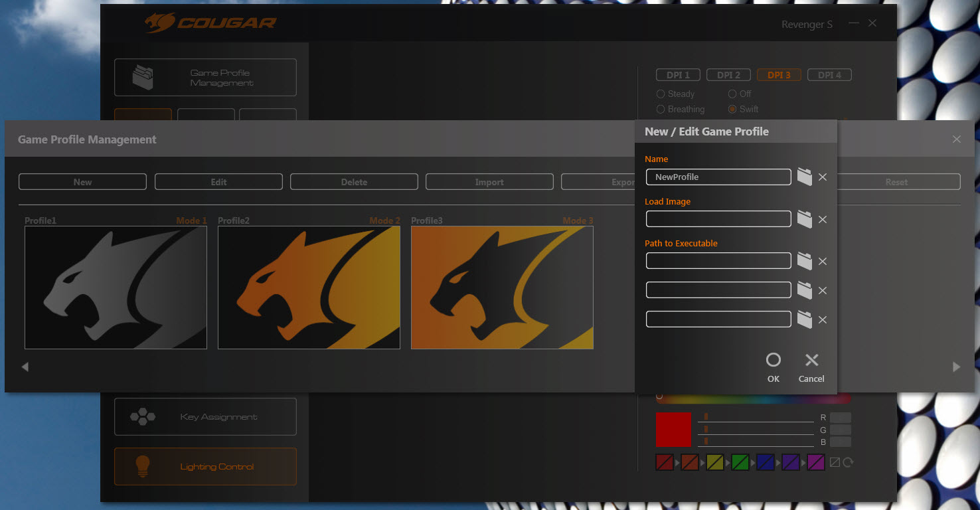The height and width of the screenshot is (510, 980).
Task: Click the Lighting Control bulb icon
Action: tap(143, 466)
